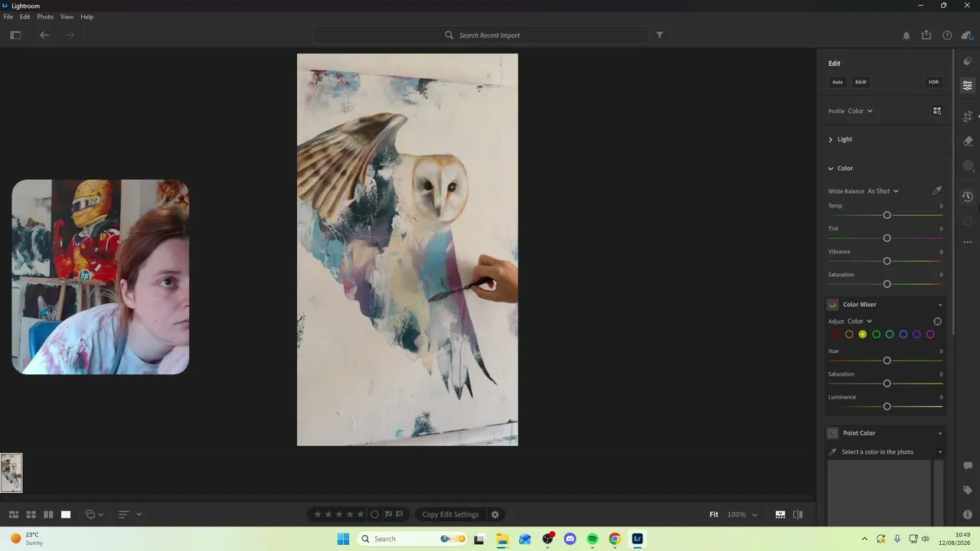Open the Masking tool
Viewport: 980px width, 551px height.
tap(968, 165)
